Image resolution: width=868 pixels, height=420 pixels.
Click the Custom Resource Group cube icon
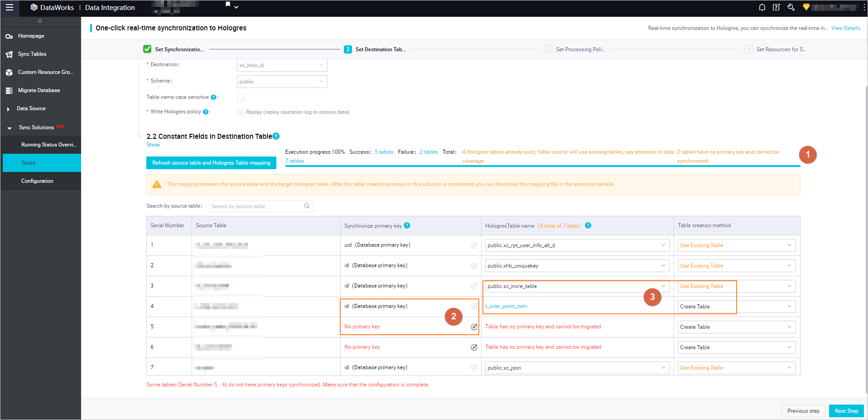coord(9,73)
